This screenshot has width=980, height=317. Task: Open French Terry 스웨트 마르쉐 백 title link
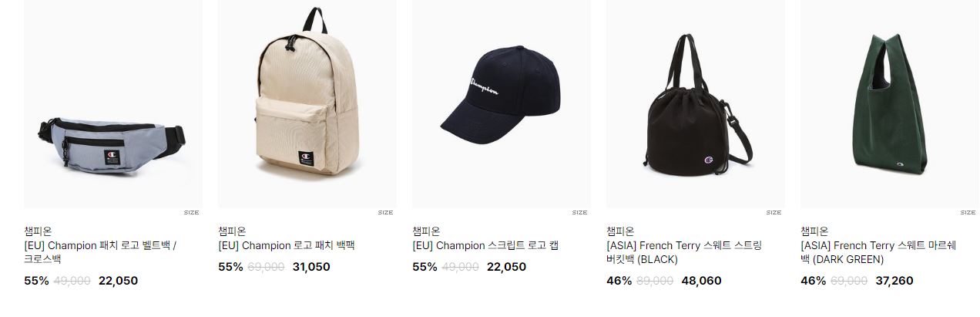pyautogui.click(x=878, y=253)
